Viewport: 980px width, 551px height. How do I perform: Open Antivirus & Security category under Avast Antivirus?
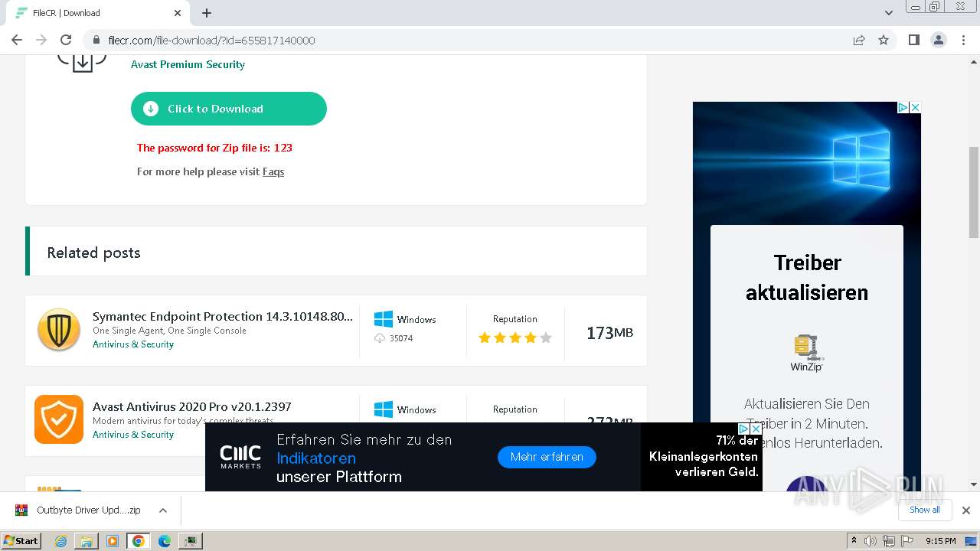[x=133, y=435]
